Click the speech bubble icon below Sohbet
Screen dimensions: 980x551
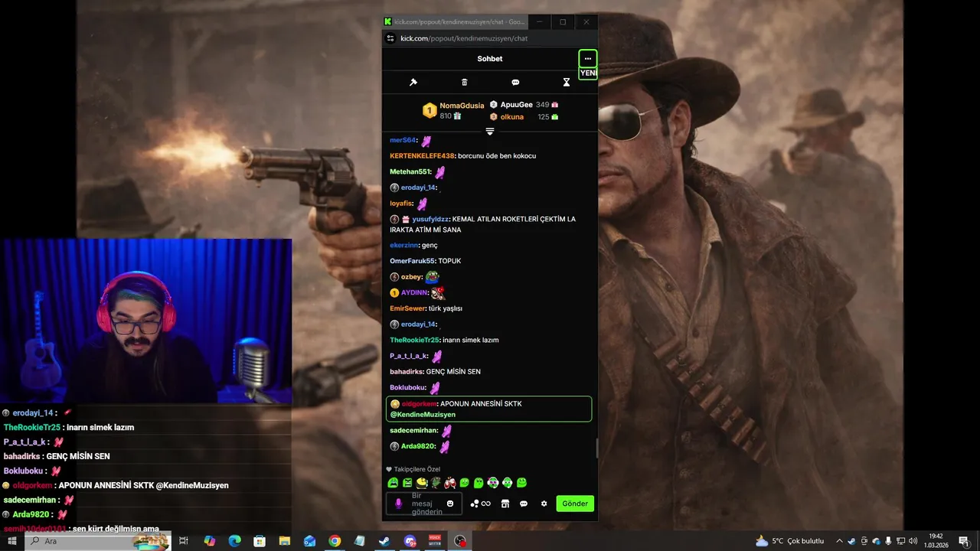coord(515,82)
